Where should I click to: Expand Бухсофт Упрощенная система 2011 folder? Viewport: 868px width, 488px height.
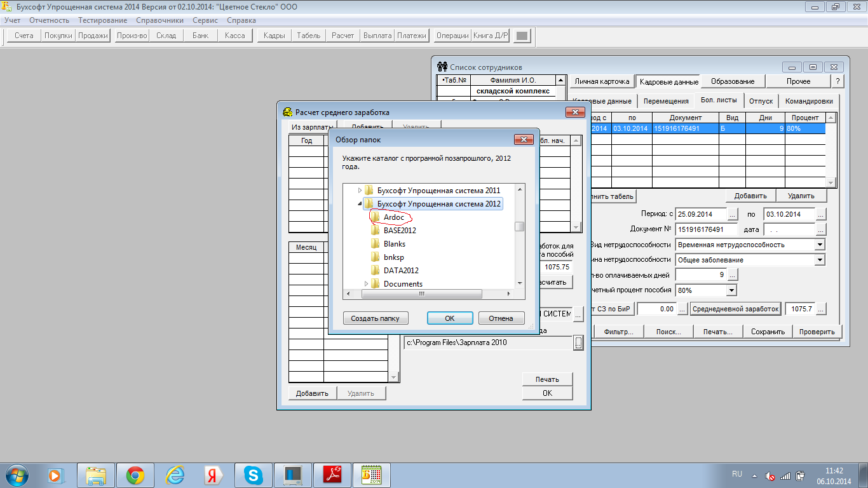click(x=360, y=191)
